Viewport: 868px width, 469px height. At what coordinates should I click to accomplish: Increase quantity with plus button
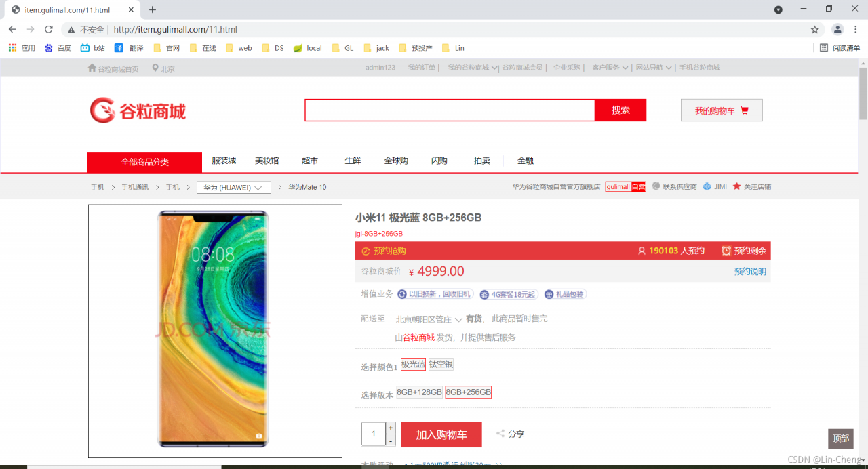tap(391, 428)
